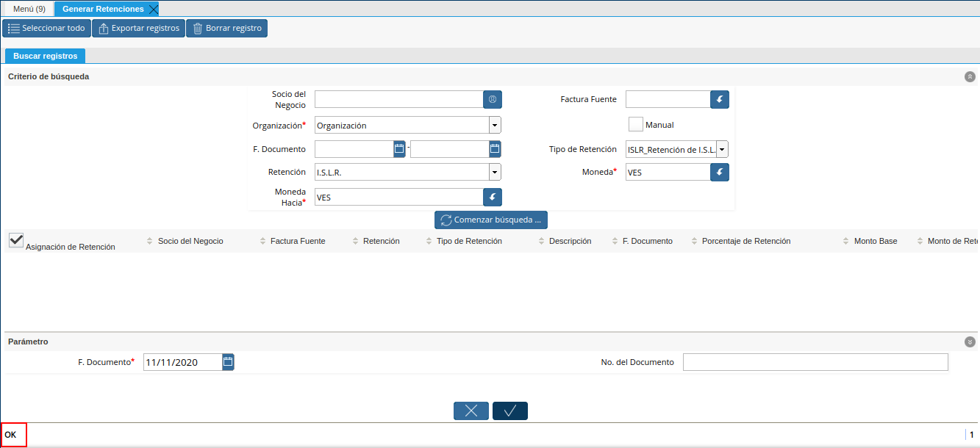
Task: Toggle the Manual checkbox
Action: click(x=636, y=125)
